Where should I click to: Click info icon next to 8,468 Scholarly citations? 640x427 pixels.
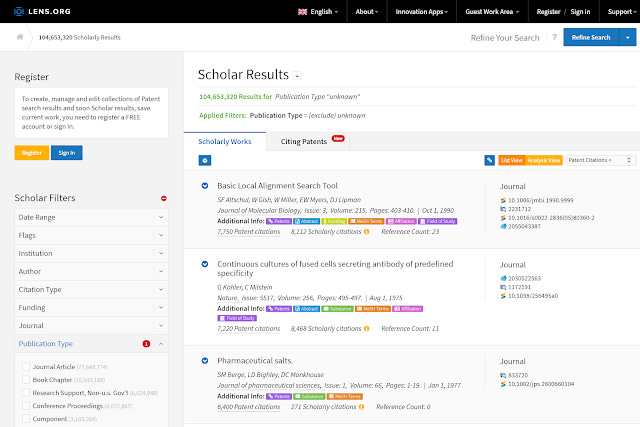click(x=367, y=329)
